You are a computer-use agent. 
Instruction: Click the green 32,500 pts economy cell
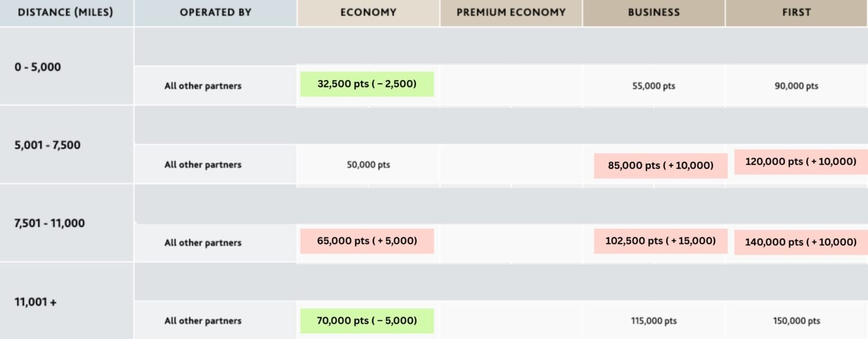[x=367, y=84]
